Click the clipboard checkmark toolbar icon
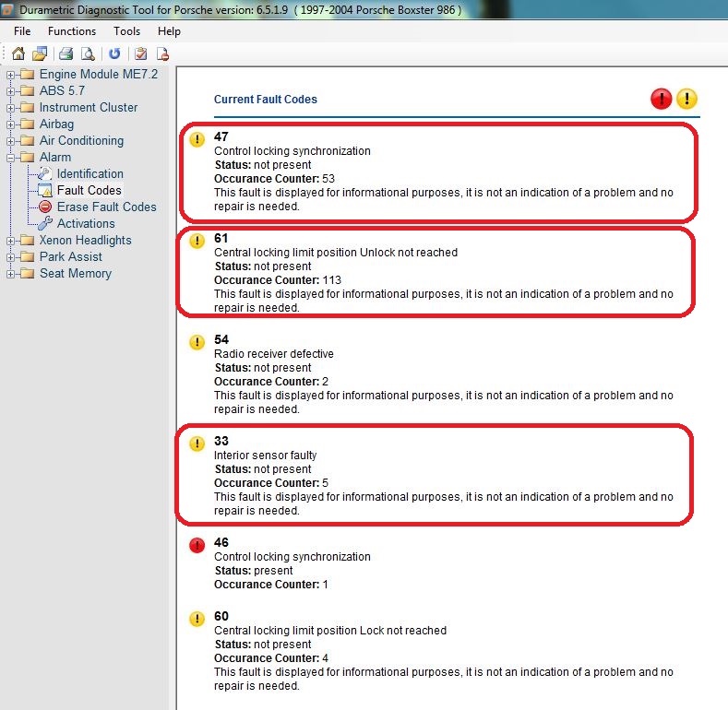Image resolution: width=728 pixels, height=710 pixels. coord(140,53)
